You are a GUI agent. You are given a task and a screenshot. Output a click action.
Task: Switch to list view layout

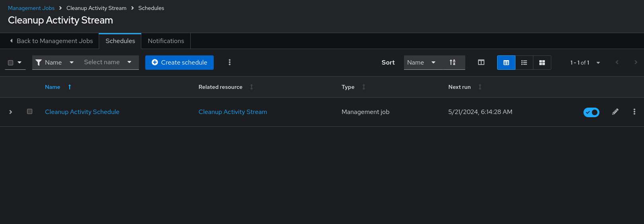524,63
